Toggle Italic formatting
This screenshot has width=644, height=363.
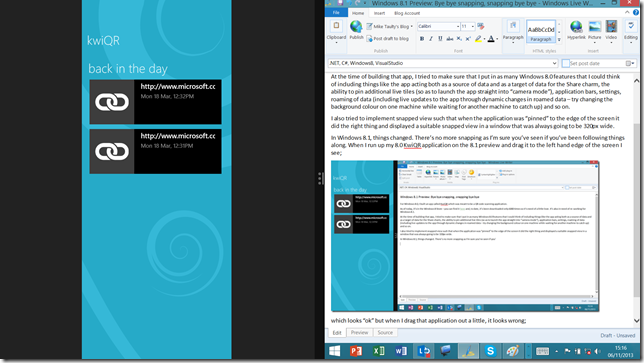[x=431, y=39]
